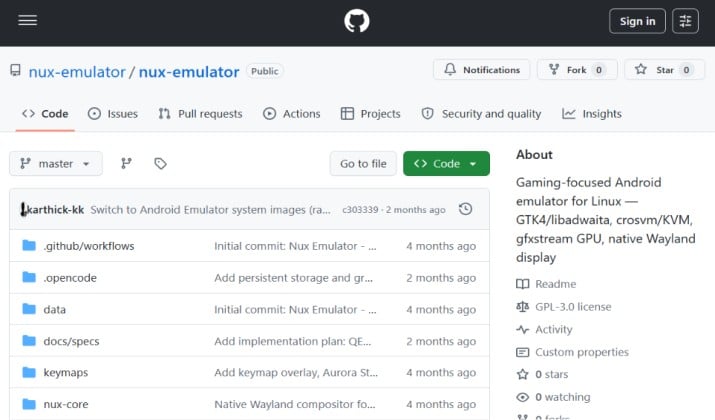Open the Insights tab
The image size is (715, 420).
click(592, 114)
